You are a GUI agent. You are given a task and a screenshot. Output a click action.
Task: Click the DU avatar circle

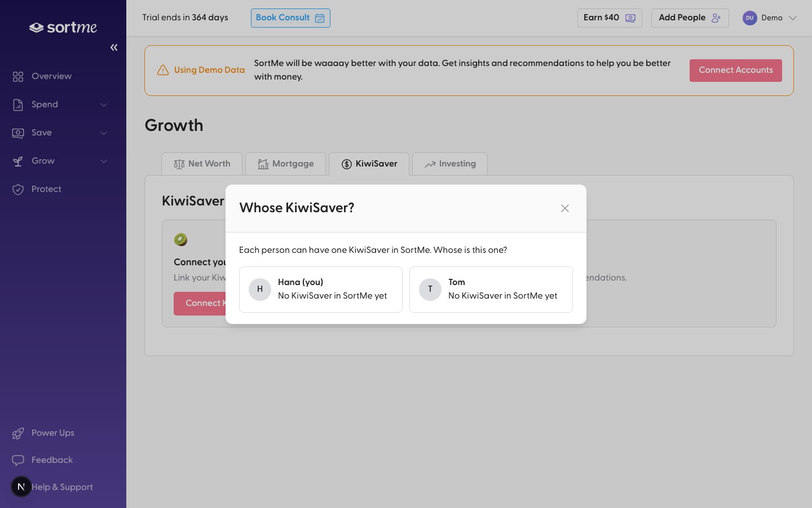[749, 18]
